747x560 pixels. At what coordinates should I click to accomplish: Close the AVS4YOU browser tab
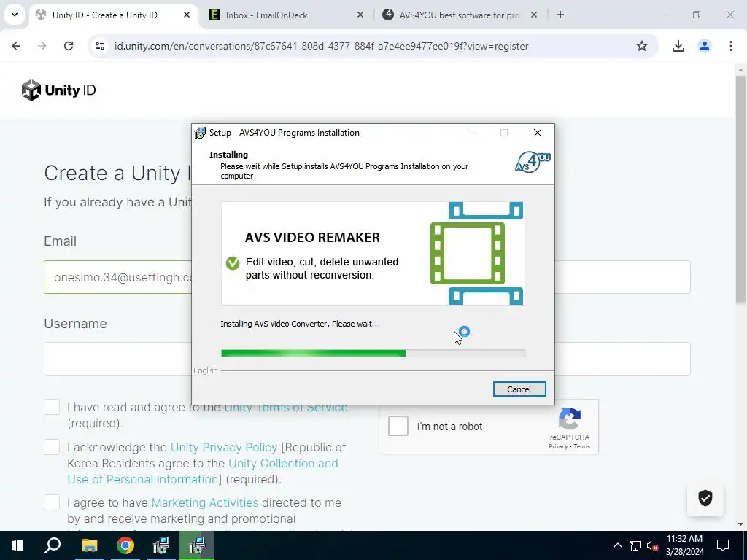point(534,15)
